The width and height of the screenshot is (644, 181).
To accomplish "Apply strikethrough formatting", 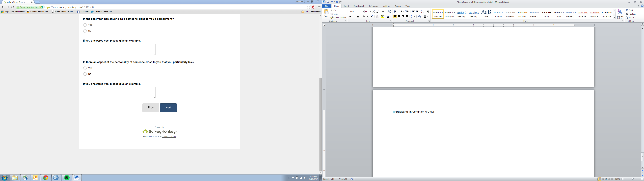I will [364, 16].
